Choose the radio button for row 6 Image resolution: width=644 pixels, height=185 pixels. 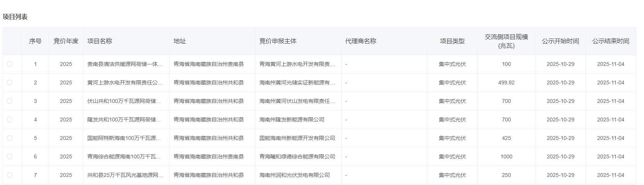[x=10, y=156]
